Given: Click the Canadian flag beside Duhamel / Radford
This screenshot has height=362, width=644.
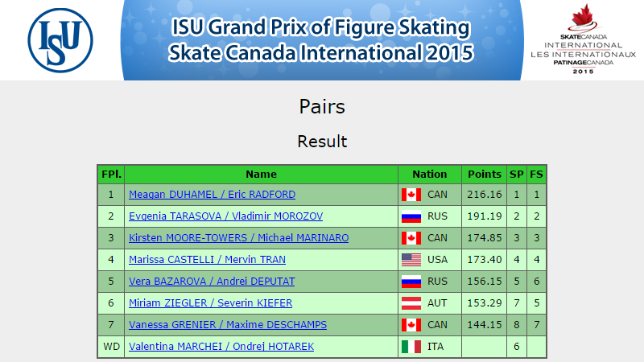Looking at the screenshot, I should click(411, 195).
